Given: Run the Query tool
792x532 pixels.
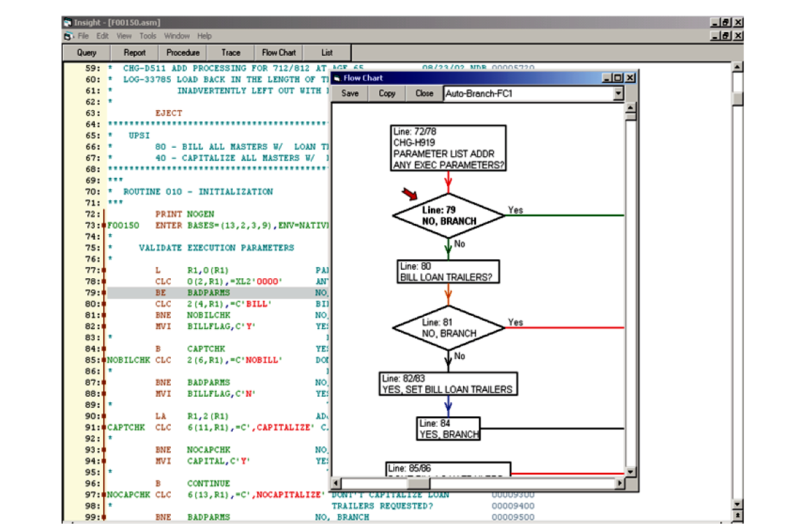Looking at the screenshot, I should click(x=86, y=52).
